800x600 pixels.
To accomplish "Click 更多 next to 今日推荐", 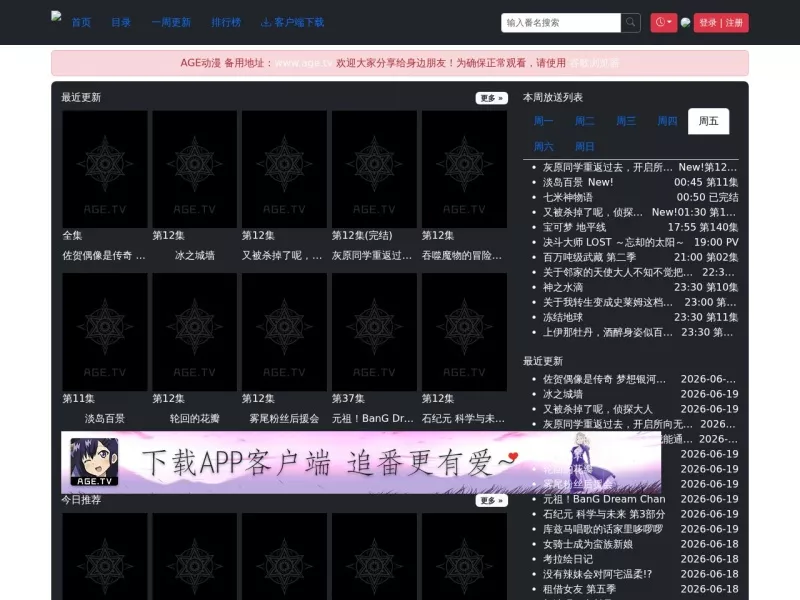I will click(491, 501).
